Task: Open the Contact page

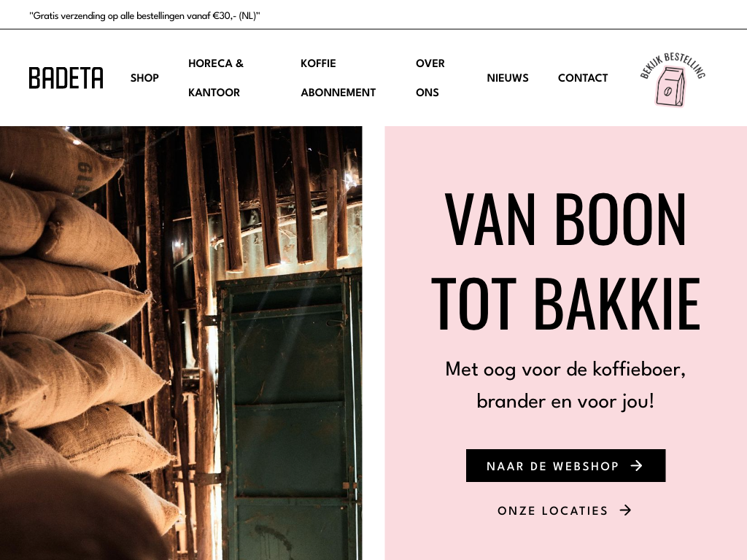Action: (583, 78)
